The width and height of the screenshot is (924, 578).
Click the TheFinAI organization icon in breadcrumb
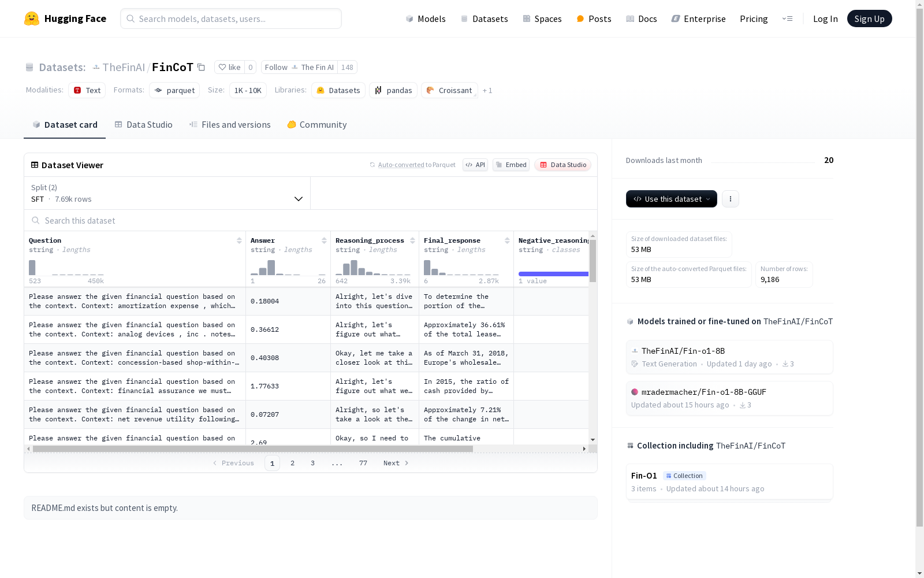coord(96,67)
